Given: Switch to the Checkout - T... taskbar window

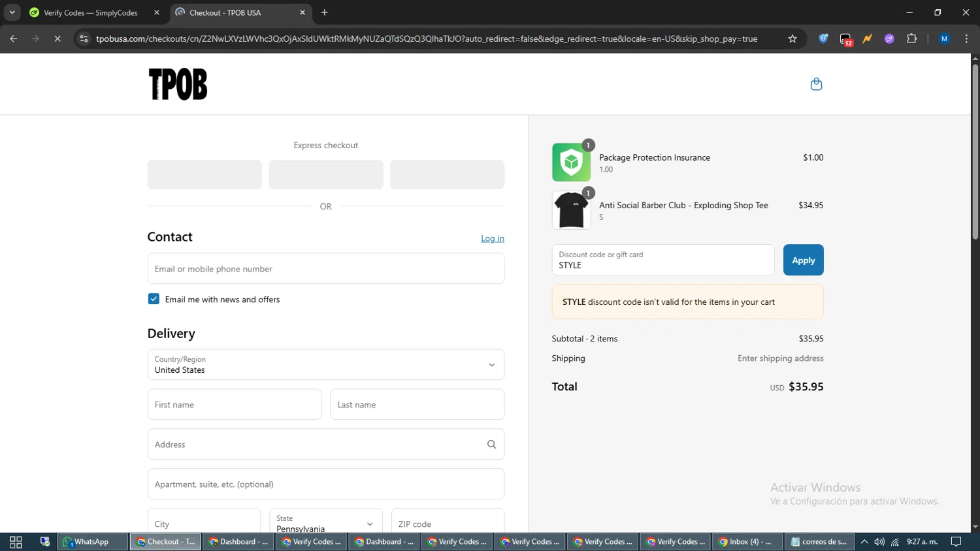Looking at the screenshot, I should (x=165, y=542).
